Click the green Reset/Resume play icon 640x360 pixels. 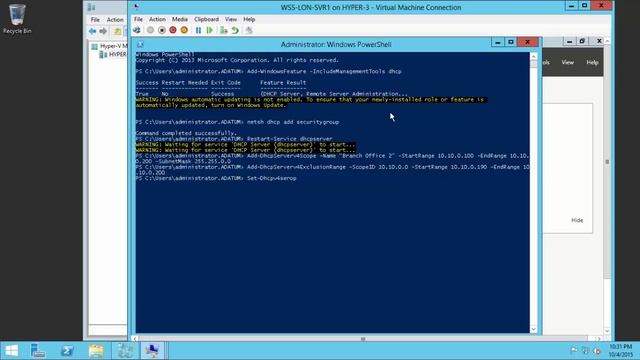[209, 30]
